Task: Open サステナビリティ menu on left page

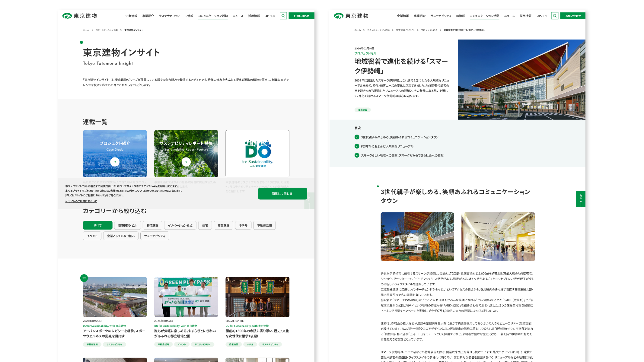Action: [169, 16]
